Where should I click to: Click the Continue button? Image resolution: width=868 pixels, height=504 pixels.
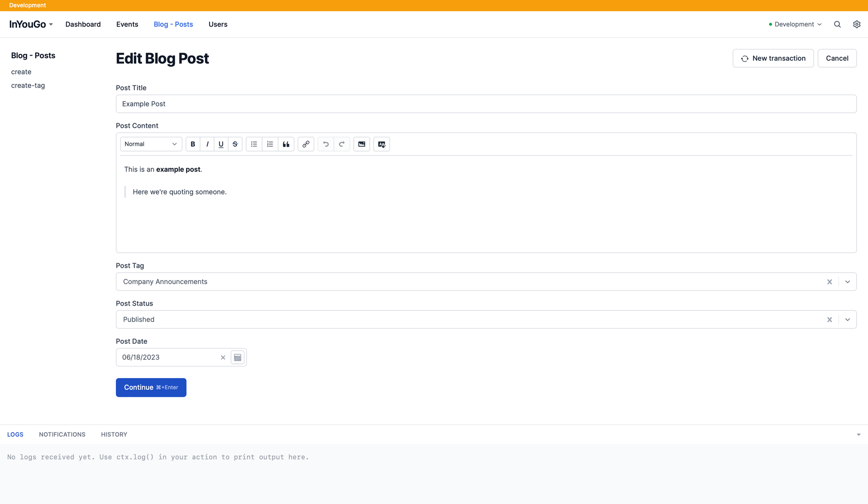[x=151, y=387]
